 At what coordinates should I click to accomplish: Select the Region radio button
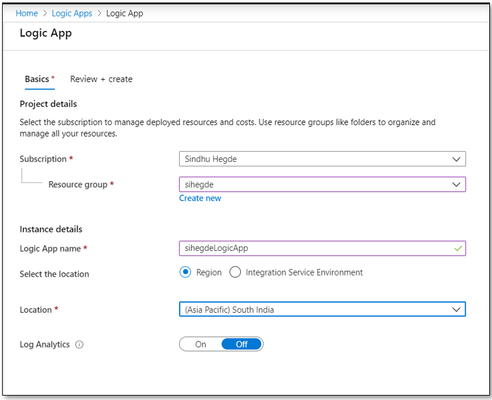click(x=185, y=272)
